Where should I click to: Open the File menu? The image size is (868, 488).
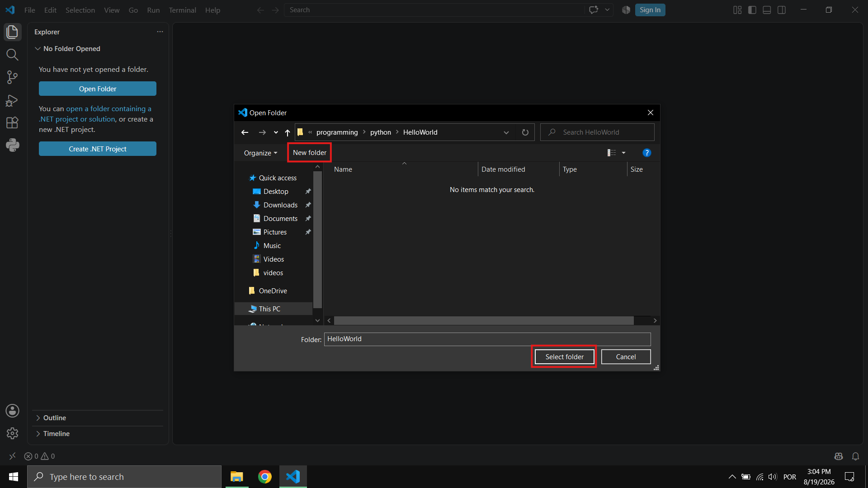click(29, 10)
